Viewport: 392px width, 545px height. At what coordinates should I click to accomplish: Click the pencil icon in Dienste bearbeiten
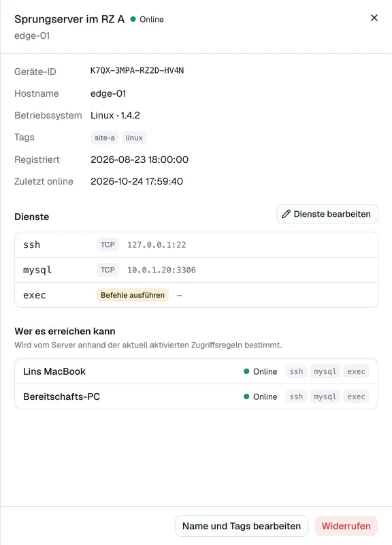click(x=286, y=214)
